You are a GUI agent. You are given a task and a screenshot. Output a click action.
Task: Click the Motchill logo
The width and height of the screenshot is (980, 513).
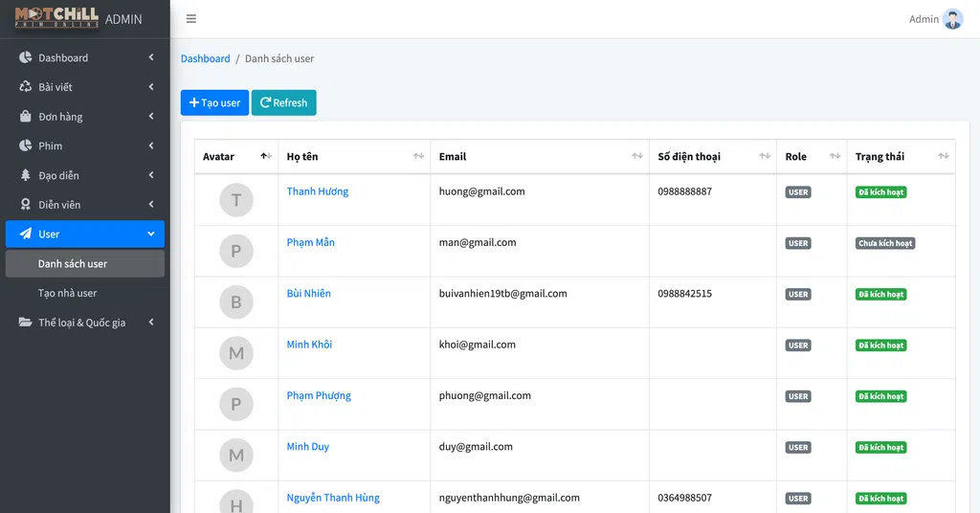coord(56,17)
